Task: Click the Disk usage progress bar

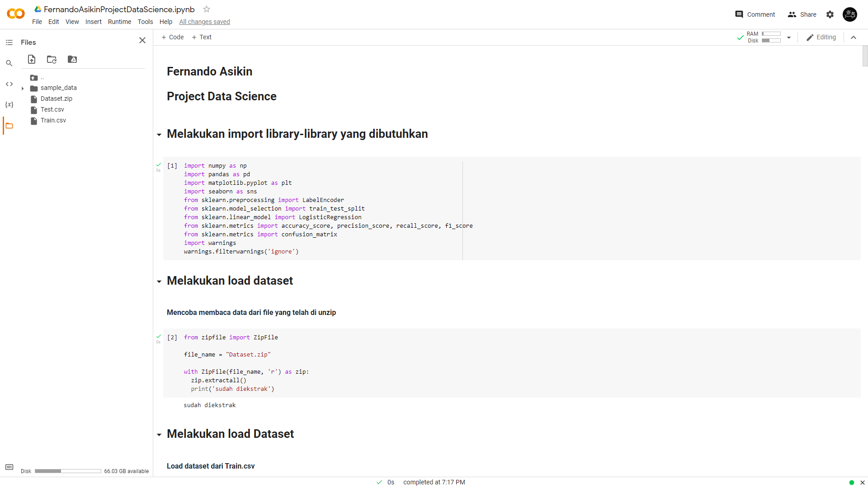Action: (x=68, y=471)
